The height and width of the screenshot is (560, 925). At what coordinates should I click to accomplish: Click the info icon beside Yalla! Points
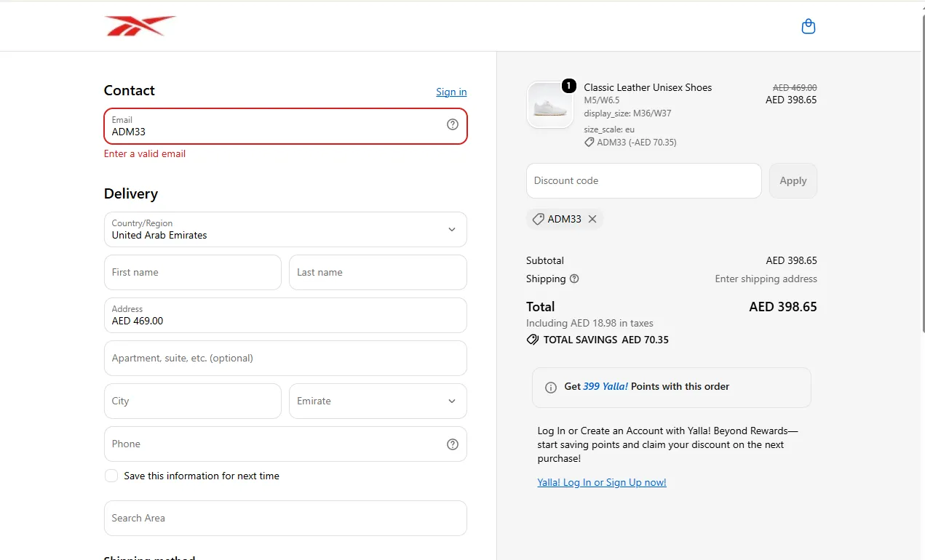pyautogui.click(x=551, y=388)
